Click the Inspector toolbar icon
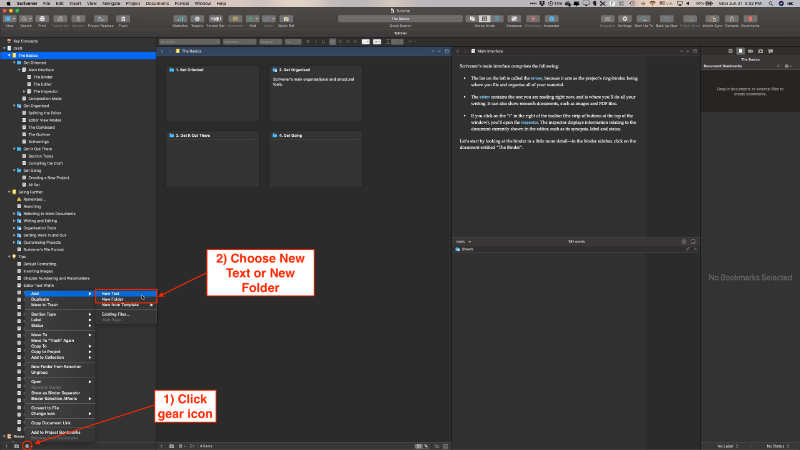This screenshot has width=800, height=450. pos(552,19)
